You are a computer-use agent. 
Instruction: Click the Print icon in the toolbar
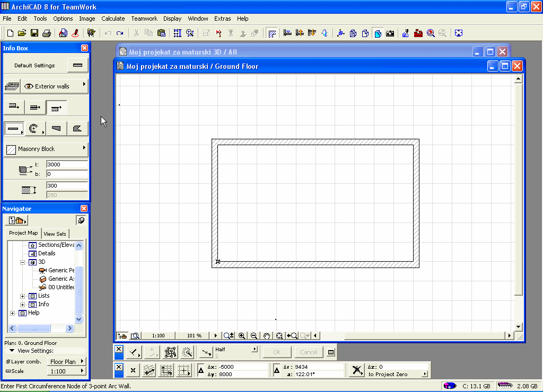tap(47, 33)
